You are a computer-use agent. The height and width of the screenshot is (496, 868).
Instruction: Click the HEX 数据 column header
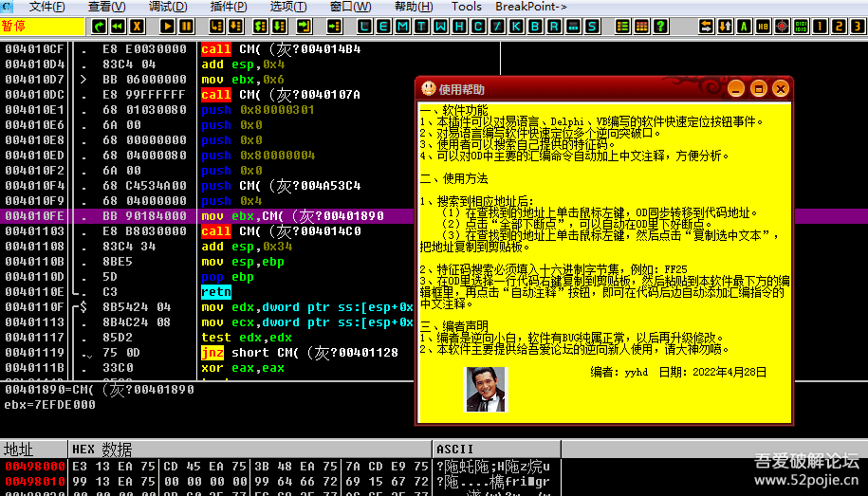tap(250, 449)
